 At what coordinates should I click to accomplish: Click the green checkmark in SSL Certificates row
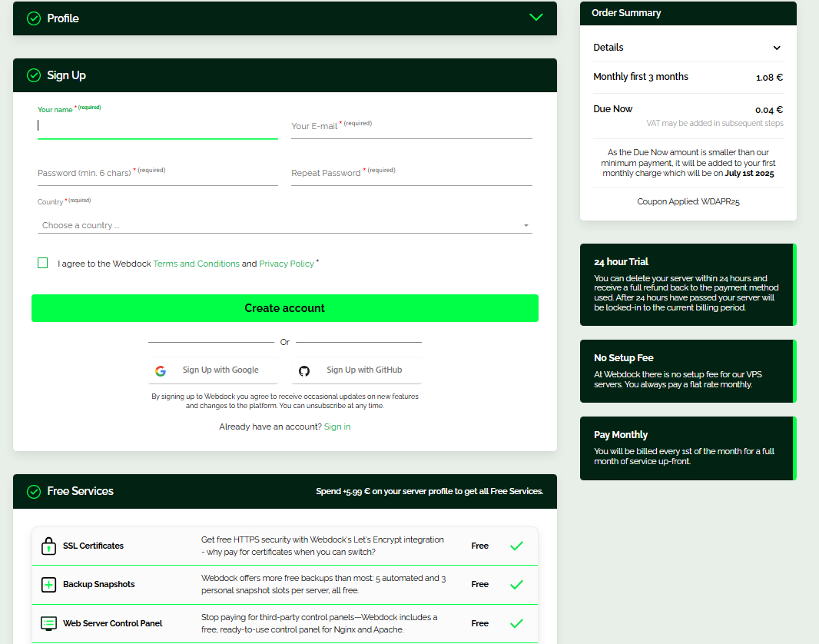coord(516,546)
